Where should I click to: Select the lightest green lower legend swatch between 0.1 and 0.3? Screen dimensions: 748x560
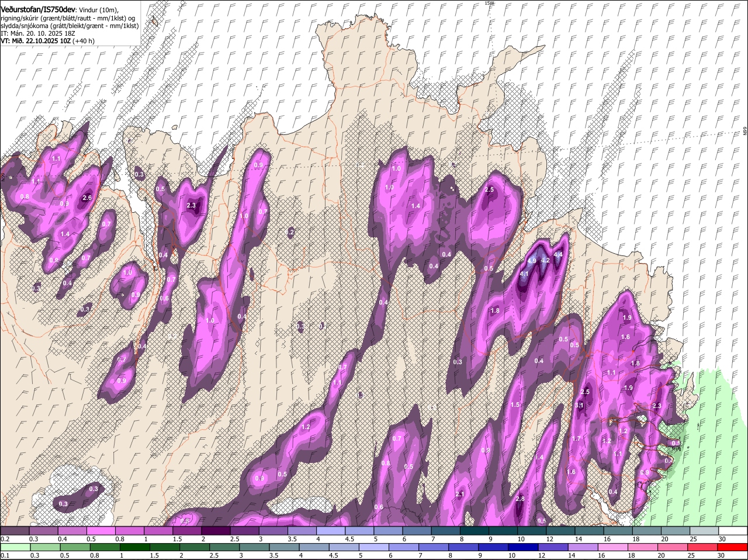click(x=15, y=548)
